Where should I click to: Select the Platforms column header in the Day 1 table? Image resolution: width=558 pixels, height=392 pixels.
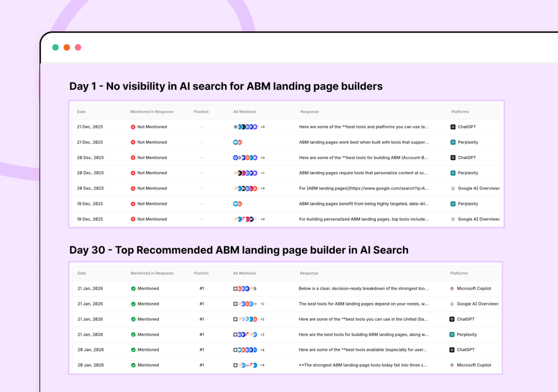point(460,111)
